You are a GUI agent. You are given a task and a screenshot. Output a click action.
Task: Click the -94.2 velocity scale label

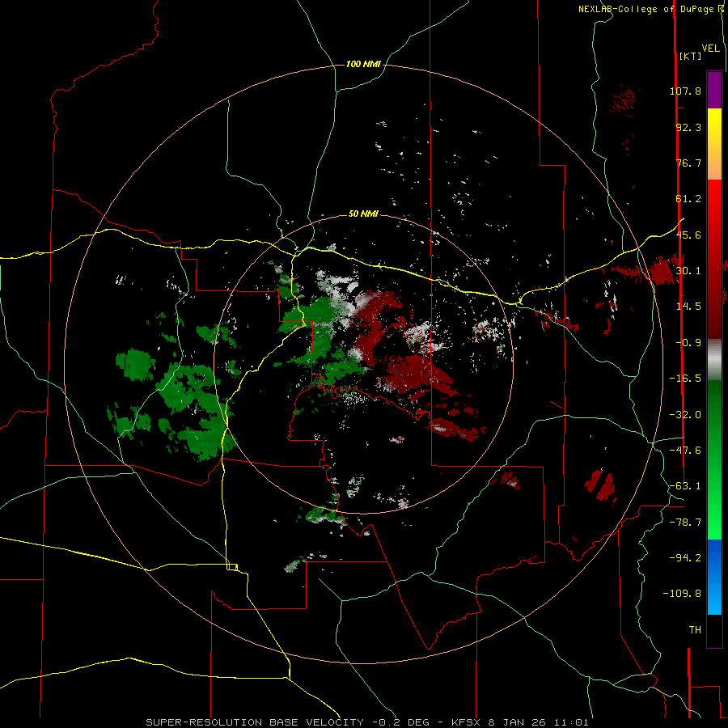pyautogui.click(x=685, y=558)
